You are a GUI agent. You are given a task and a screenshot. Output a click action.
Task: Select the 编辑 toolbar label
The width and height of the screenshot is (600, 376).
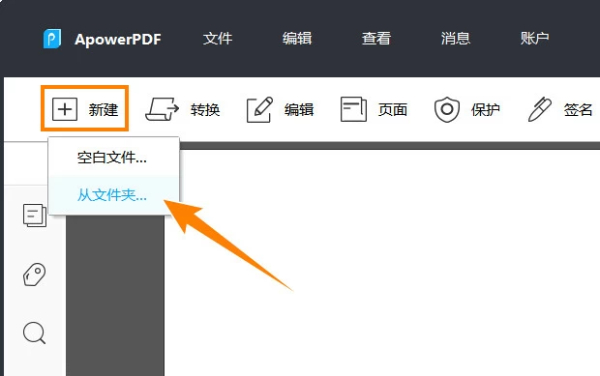[x=299, y=110]
